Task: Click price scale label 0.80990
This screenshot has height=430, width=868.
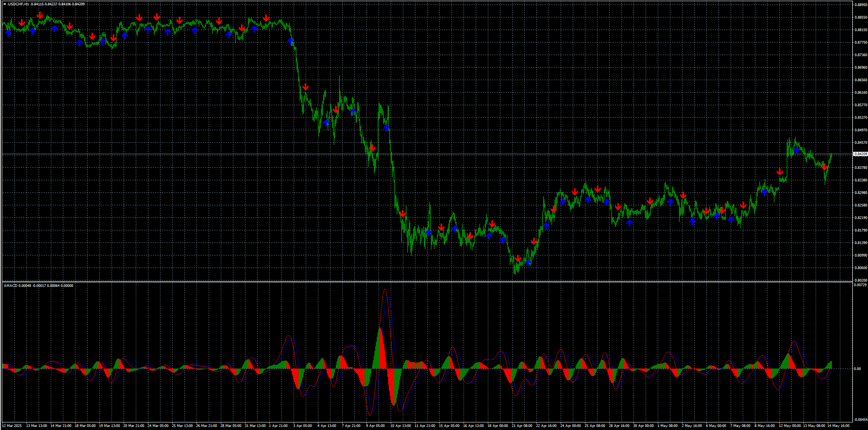Action: (860, 255)
